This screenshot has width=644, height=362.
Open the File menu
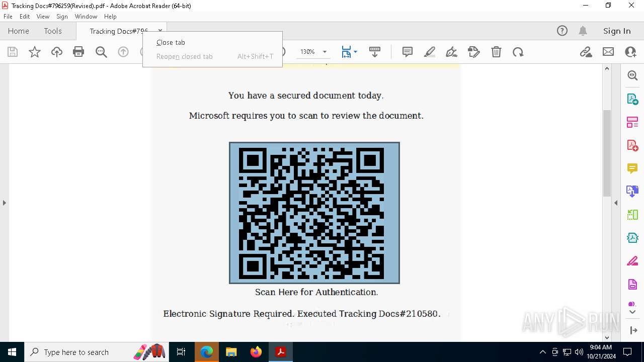(x=8, y=16)
